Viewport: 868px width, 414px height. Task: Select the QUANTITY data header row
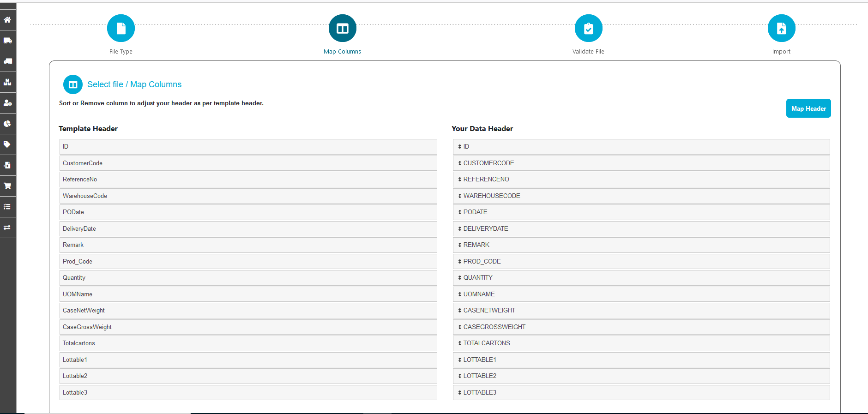(641, 278)
